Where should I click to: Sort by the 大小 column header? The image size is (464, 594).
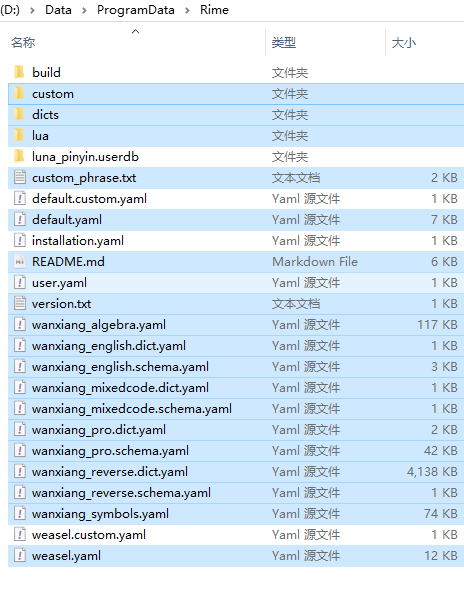[x=404, y=42]
